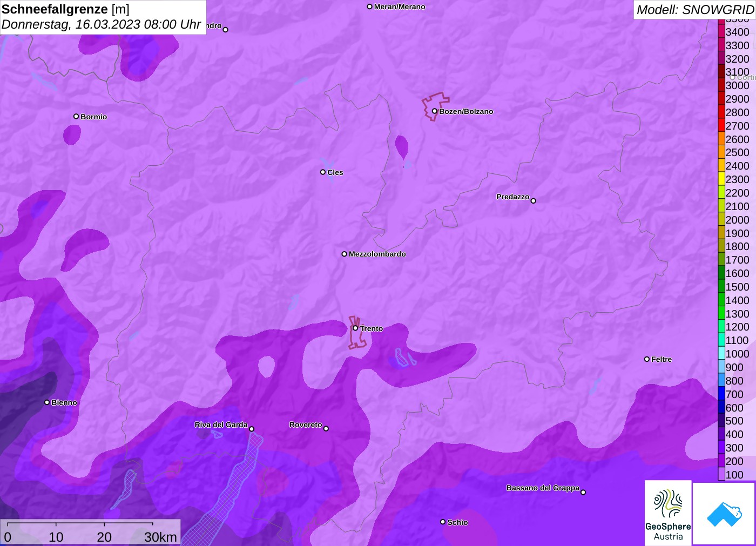Click the red 2700 legend swatch

pos(721,125)
